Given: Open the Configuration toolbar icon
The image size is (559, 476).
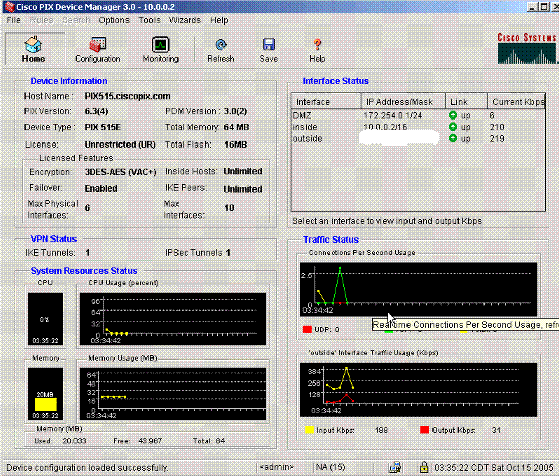Looking at the screenshot, I should click(x=97, y=45).
